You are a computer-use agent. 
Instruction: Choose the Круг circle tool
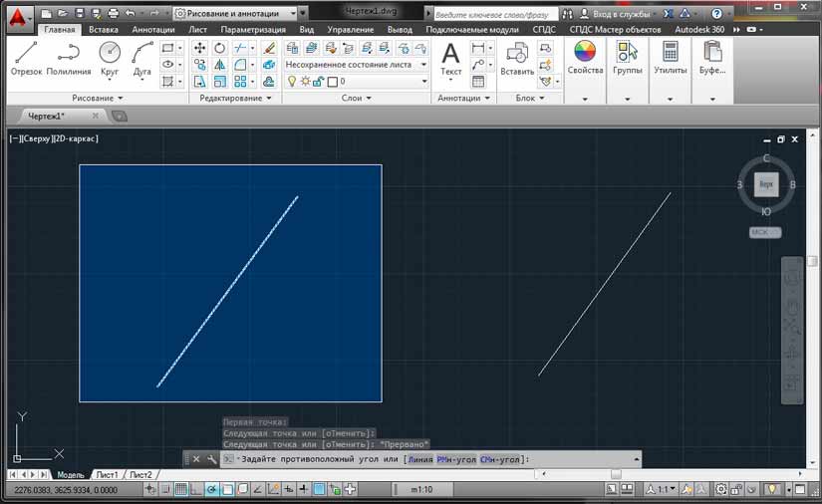pyautogui.click(x=110, y=58)
